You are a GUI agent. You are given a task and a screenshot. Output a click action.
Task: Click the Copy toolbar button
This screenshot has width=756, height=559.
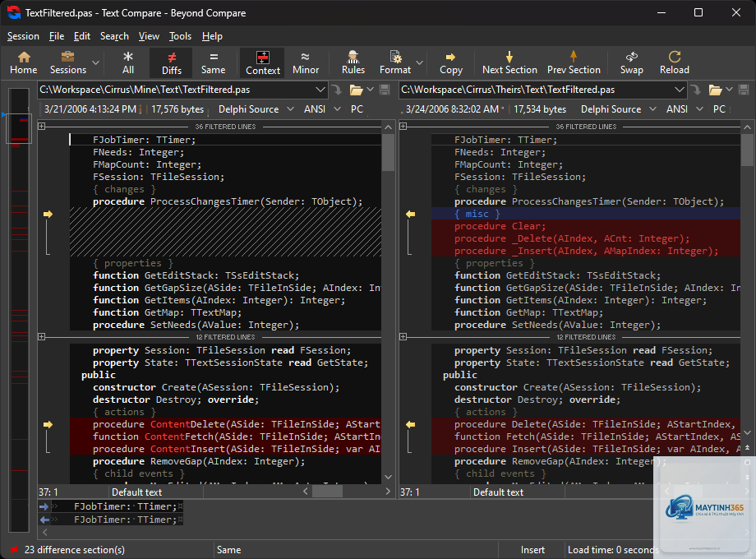pos(451,63)
